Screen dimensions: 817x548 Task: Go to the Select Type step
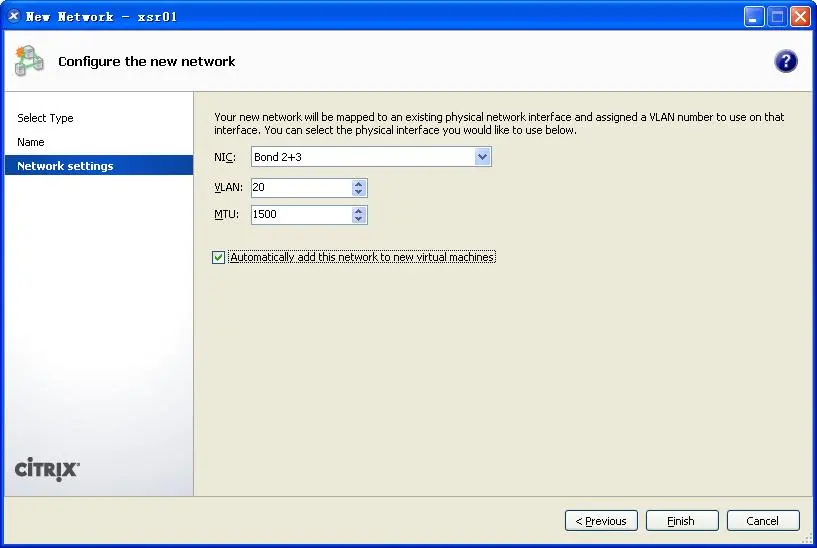(45, 118)
